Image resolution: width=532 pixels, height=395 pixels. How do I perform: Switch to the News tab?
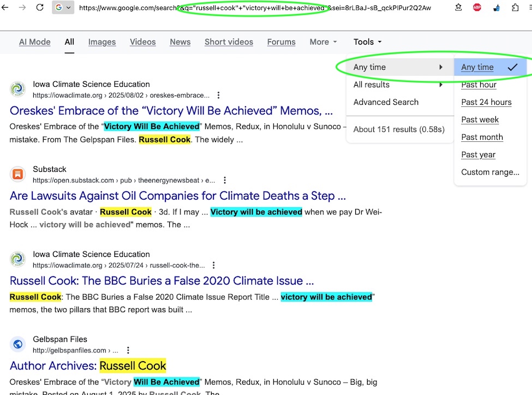point(180,42)
